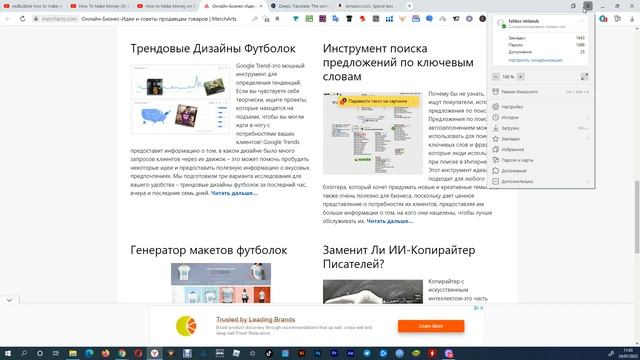640x360 pixels.
Task: Click T-shirt mockup generator thumbnail
Action: coord(221,283)
